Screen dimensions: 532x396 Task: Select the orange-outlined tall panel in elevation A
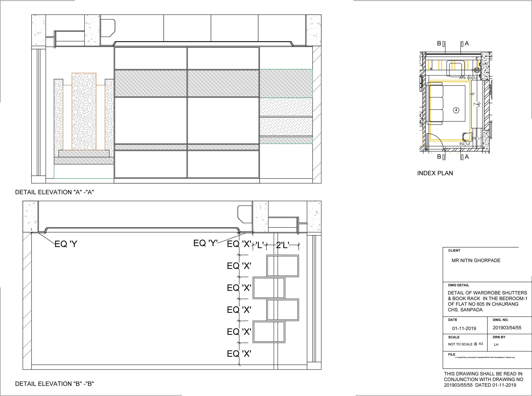tap(84, 111)
